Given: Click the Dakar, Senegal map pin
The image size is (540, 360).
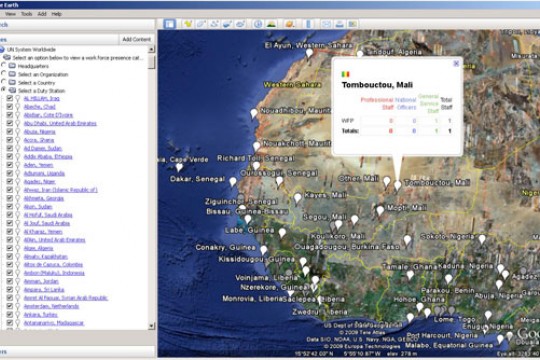Looking at the screenshot, I should point(233,182).
